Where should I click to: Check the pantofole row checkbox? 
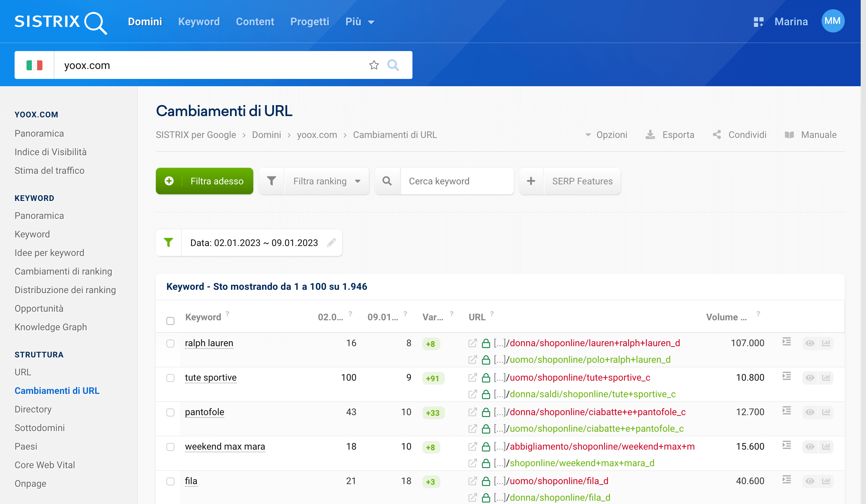pos(170,412)
